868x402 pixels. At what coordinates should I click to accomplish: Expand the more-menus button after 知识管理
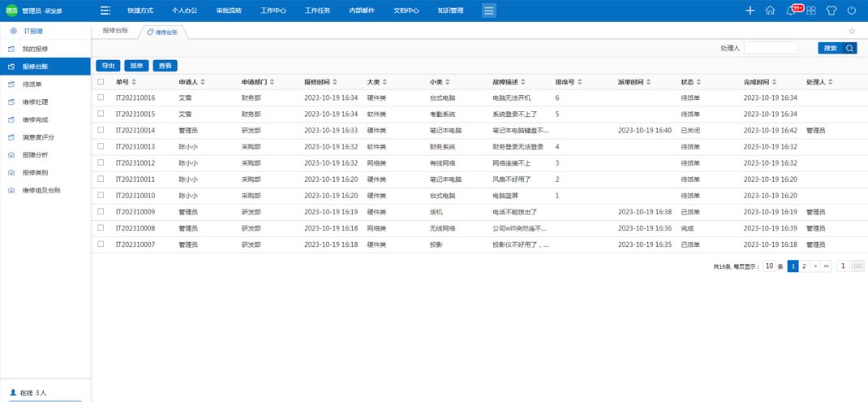coord(488,11)
